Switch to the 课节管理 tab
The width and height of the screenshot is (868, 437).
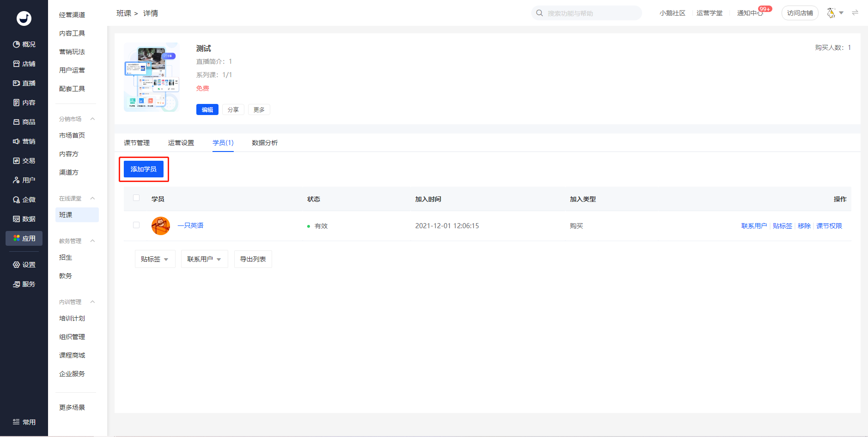pyautogui.click(x=137, y=143)
